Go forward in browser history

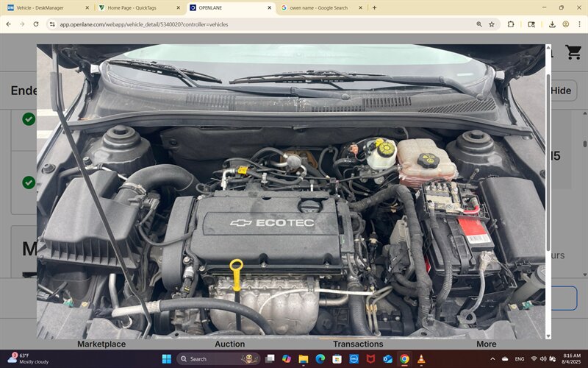click(22, 24)
